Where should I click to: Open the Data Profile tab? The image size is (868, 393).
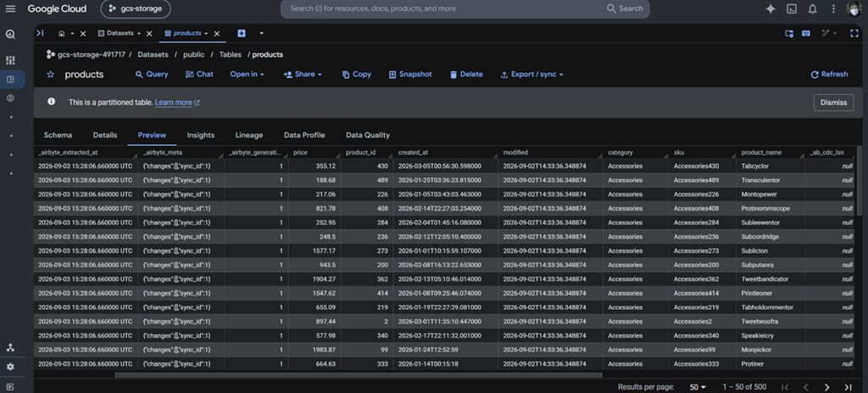[304, 135]
